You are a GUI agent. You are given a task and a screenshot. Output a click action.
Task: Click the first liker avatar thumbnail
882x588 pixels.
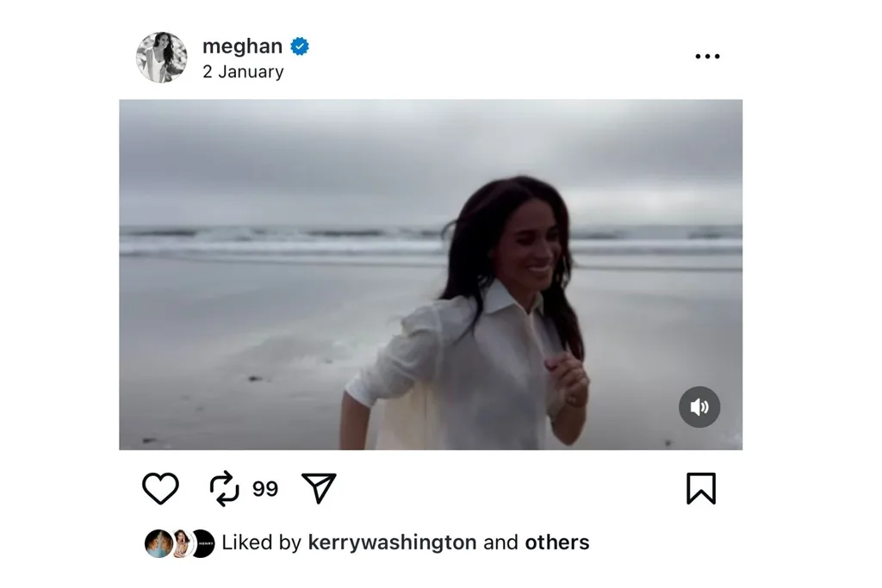[158, 542]
